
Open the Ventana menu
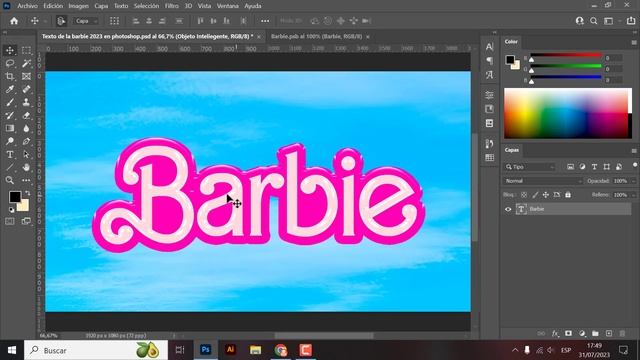pyautogui.click(x=228, y=6)
